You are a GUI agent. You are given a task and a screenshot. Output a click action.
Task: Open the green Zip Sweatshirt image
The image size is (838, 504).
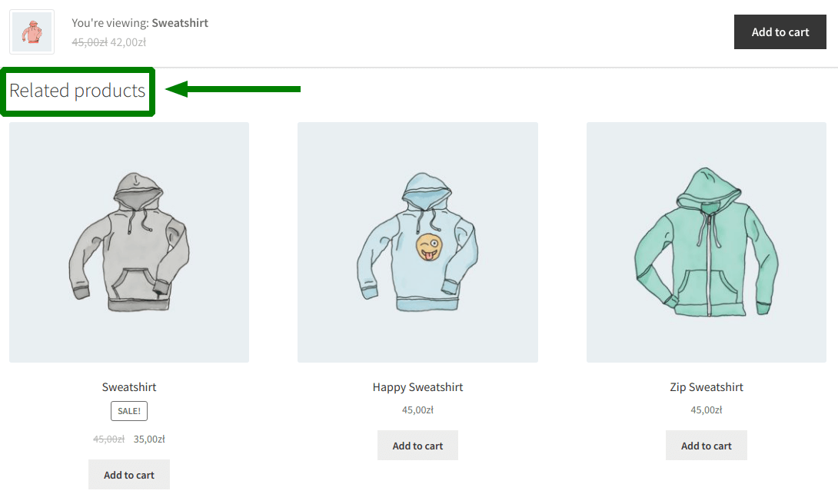tap(706, 242)
